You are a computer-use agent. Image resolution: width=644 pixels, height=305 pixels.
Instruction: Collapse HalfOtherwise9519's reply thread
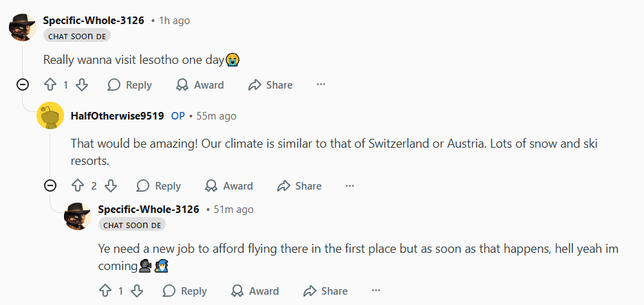tap(50, 185)
